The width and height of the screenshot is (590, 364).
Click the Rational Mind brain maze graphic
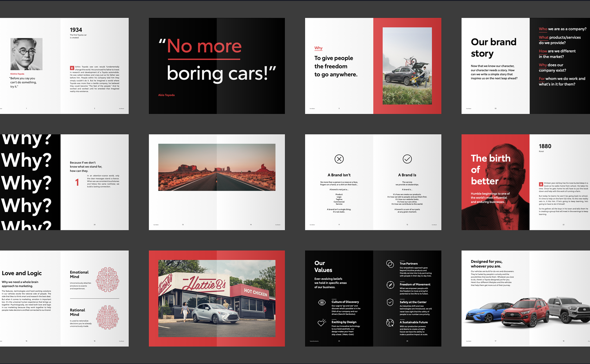(108, 317)
